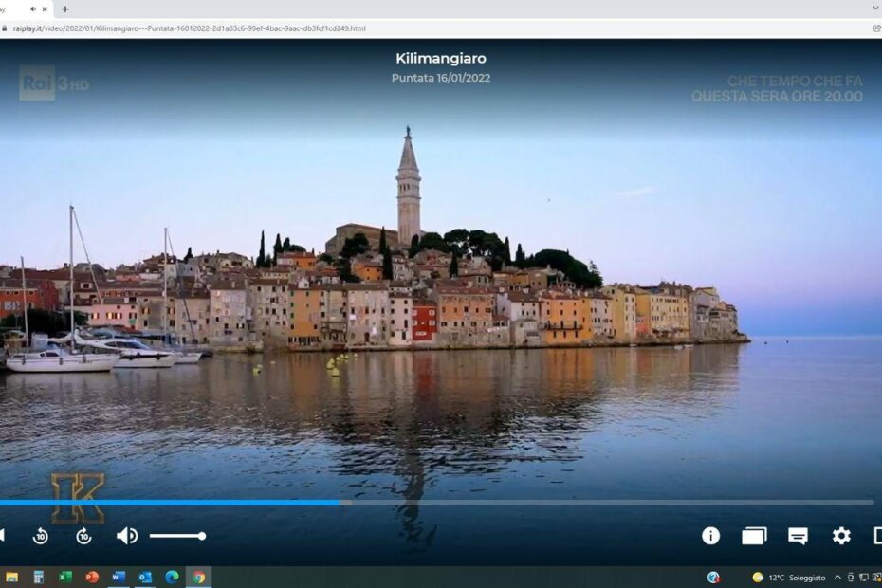882x588 pixels.
Task: Open the subtitles panel icon
Action: click(798, 536)
